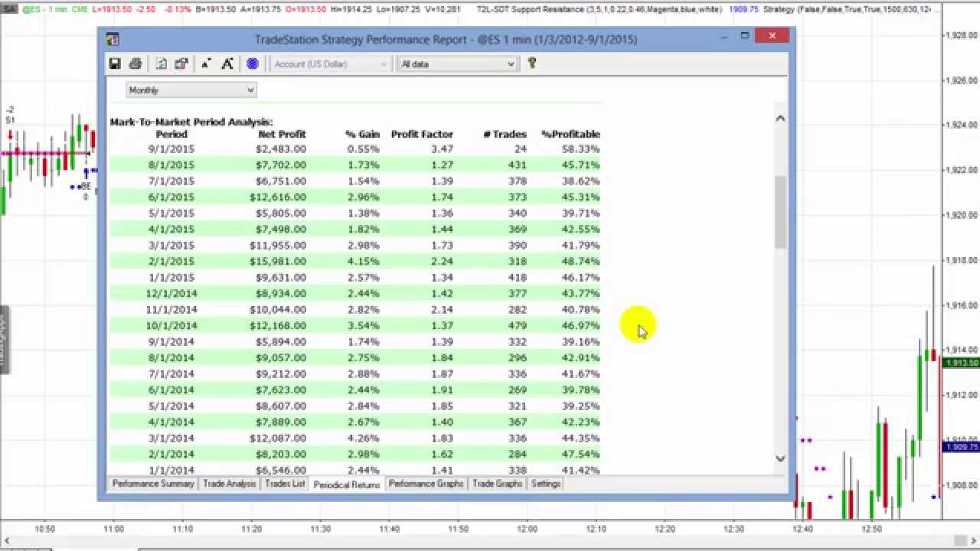The width and height of the screenshot is (980, 551).
Task: Click net profit $7,498.00
Action: [x=281, y=230]
